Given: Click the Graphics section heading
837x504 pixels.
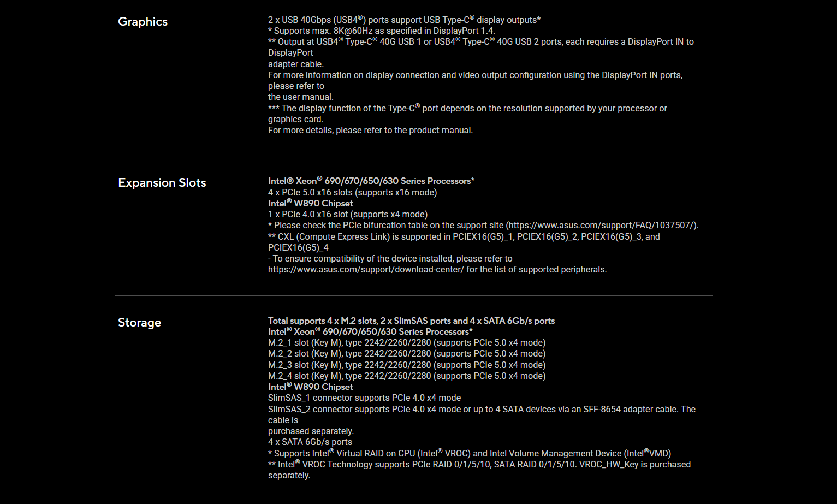Looking at the screenshot, I should [143, 22].
